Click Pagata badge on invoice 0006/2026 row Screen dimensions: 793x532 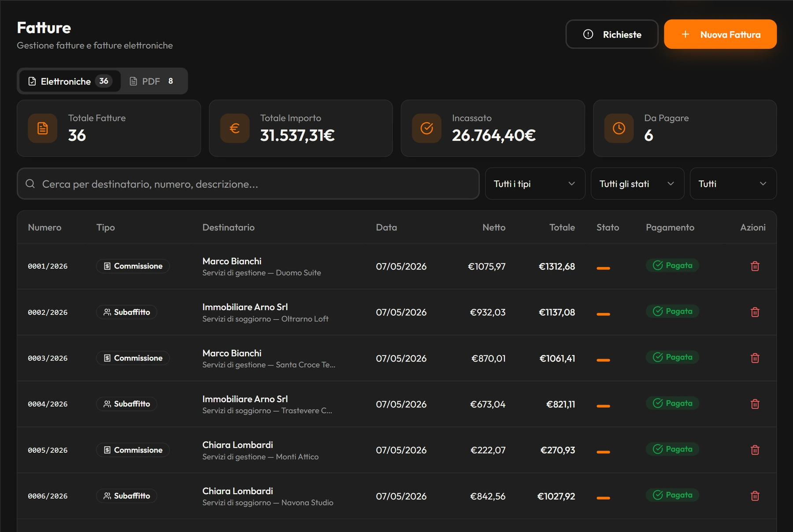672,495
